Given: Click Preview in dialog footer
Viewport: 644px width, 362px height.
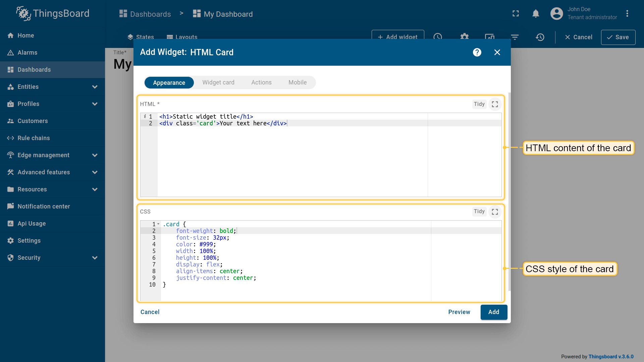Looking at the screenshot, I should pos(459,312).
